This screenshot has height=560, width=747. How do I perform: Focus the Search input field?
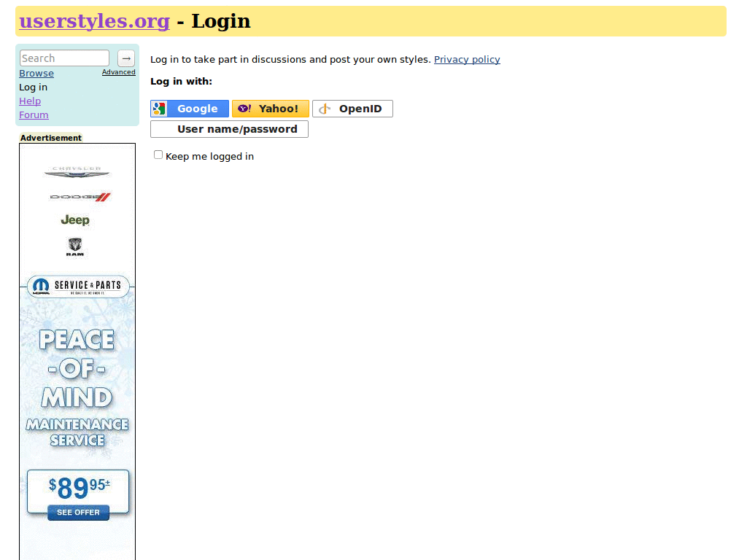pyautogui.click(x=64, y=58)
